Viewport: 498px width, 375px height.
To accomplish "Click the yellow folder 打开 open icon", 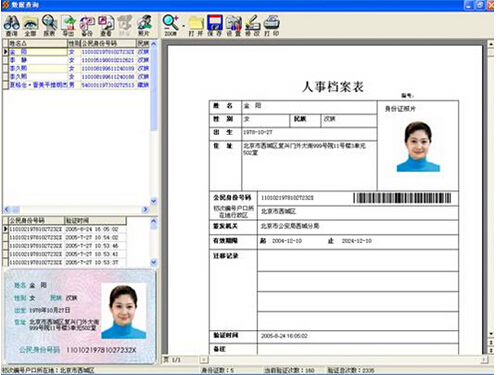I will [196, 25].
